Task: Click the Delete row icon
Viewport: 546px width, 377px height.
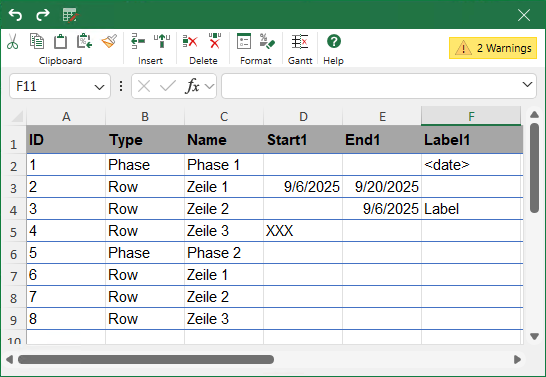Action: [190, 41]
